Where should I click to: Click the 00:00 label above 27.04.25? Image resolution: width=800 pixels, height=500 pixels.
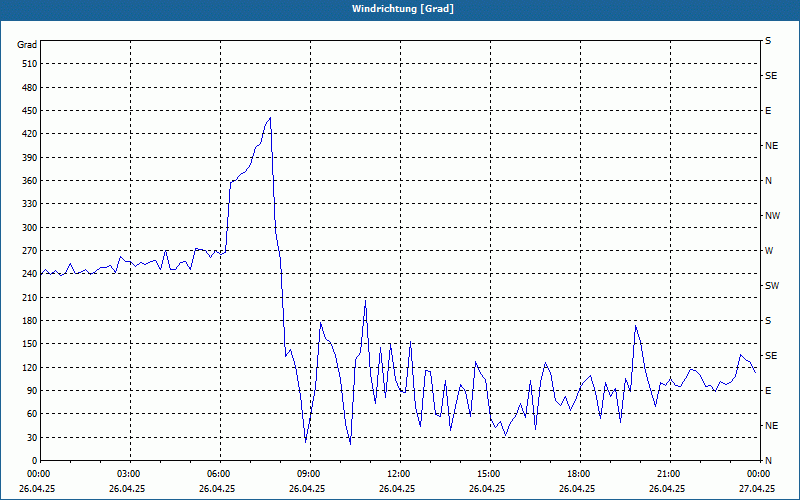pyautogui.click(x=758, y=474)
